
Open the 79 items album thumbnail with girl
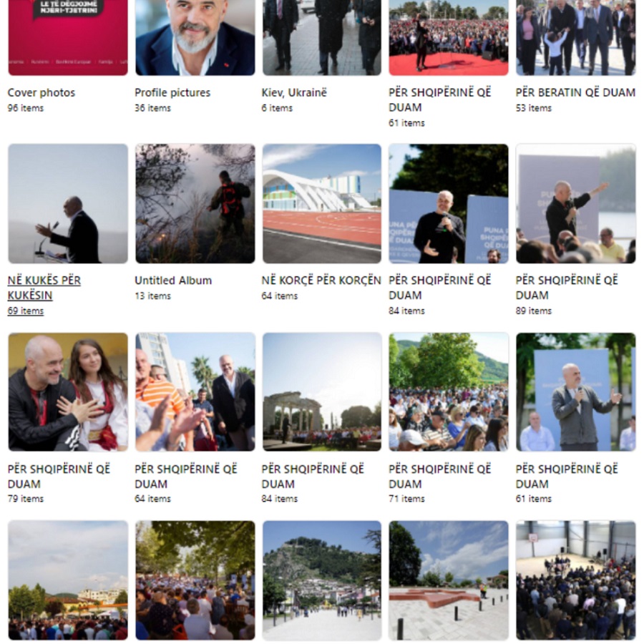68,392
